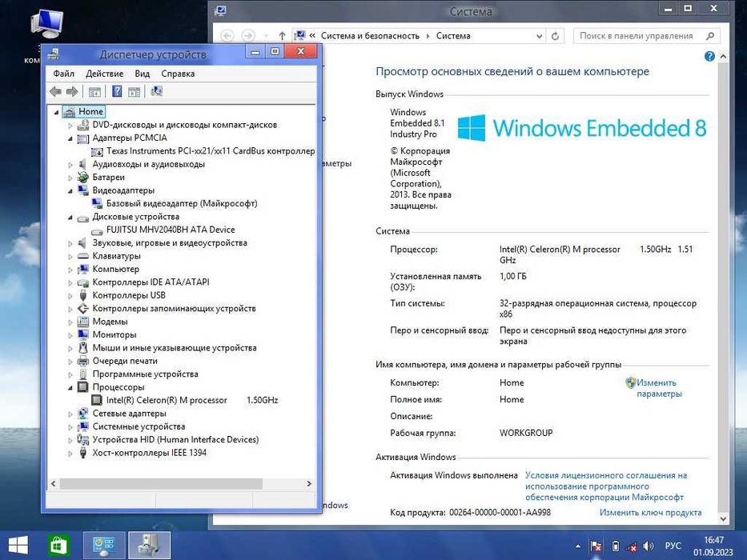Click Изменить ключ продукта link
747x560 pixels.
650,512
